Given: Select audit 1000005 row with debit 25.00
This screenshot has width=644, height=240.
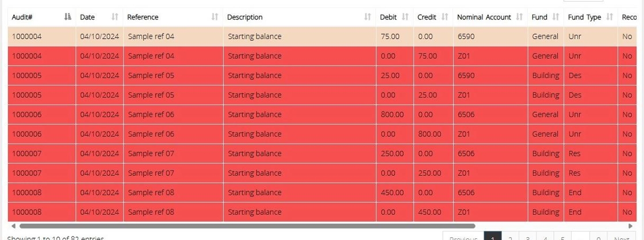Looking at the screenshot, I should (x=390, y=76).
